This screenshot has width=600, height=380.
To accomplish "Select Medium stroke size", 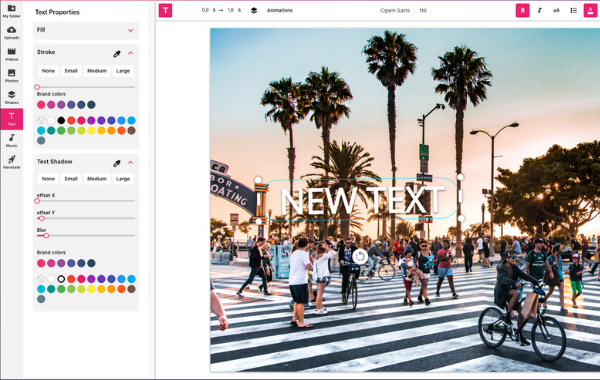I will coord(97,71).
